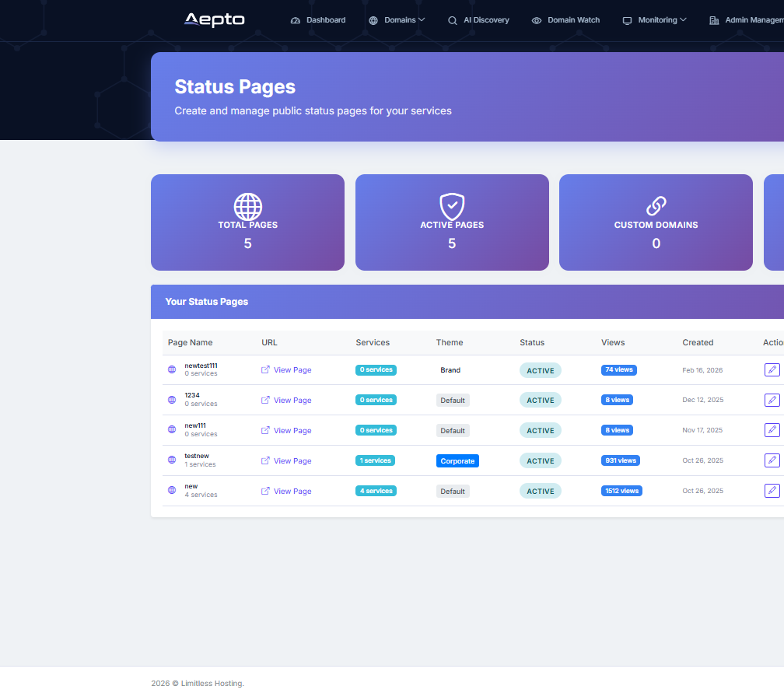Viewport: 784px width, 700px height.
Task: Click the Domain Watch eye icon
Action: tap(537, 20)
